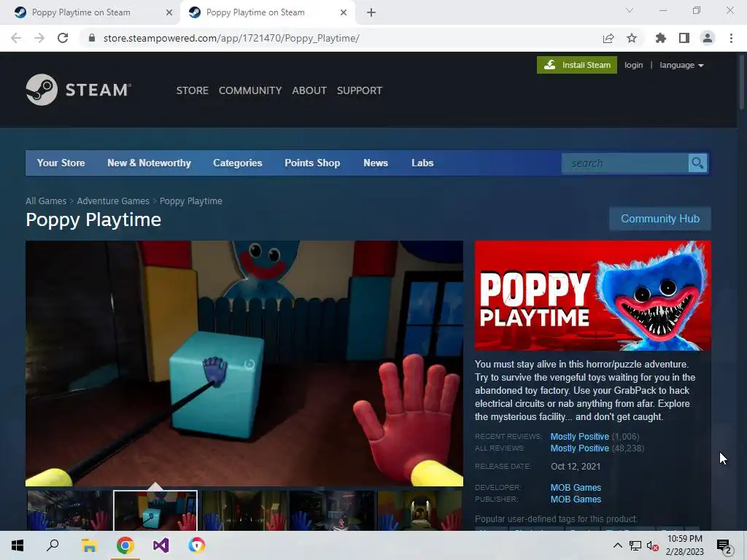Screen dimensions: 747x560
Task: Open File Explorer from the taskbar
Action: pyautogui.click(x=89, y=545)
